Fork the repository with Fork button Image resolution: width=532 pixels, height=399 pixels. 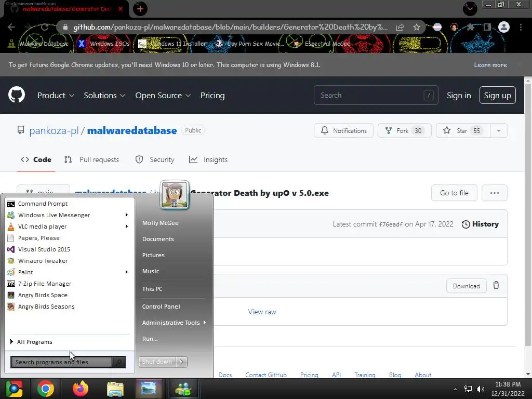[x=404, y=130]
